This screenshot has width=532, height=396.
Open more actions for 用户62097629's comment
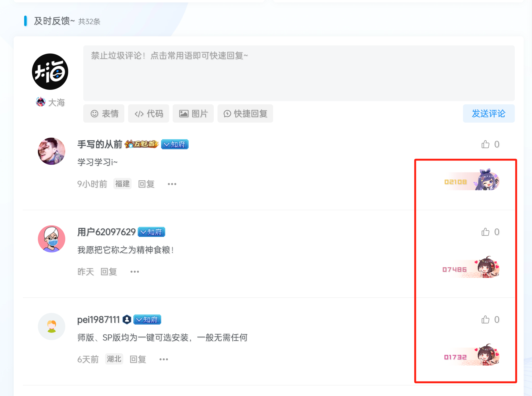pyautogui.click(x=134, y=271)
